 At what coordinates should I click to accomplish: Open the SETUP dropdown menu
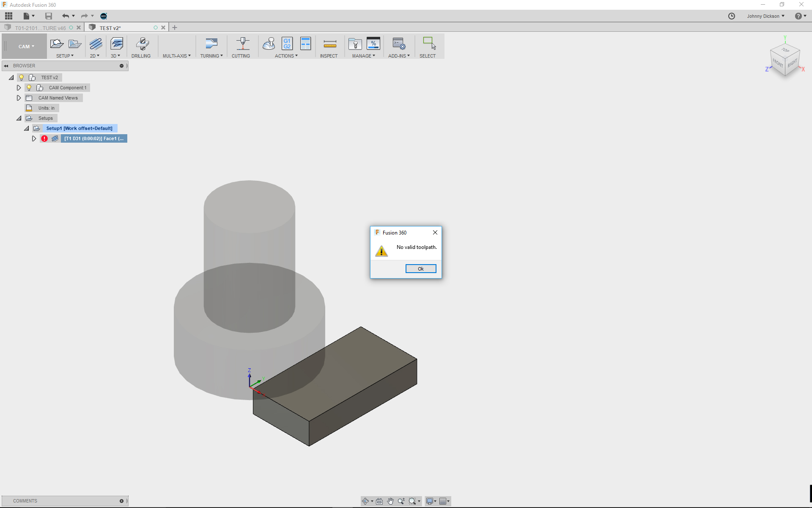(x=65, y=56)
